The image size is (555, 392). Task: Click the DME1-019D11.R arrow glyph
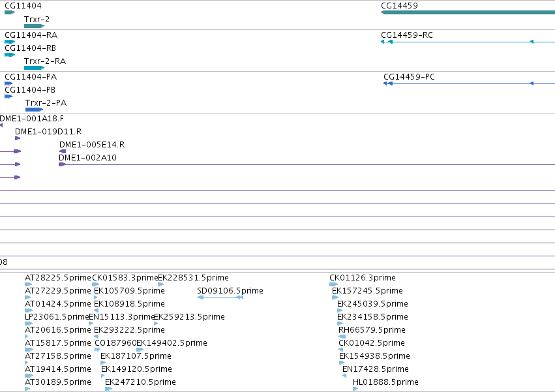[x=18, y=138]
